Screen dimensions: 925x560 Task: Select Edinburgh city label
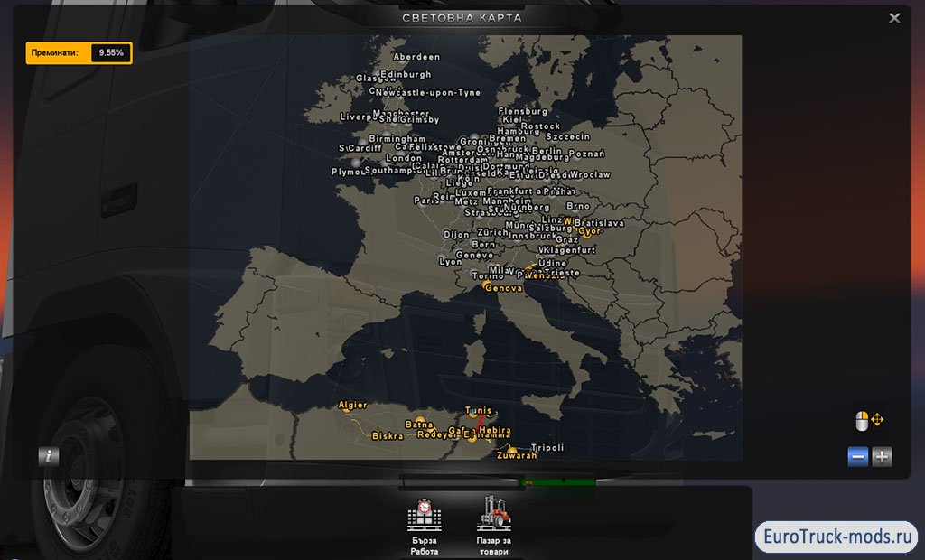click(x=406, y=74)
